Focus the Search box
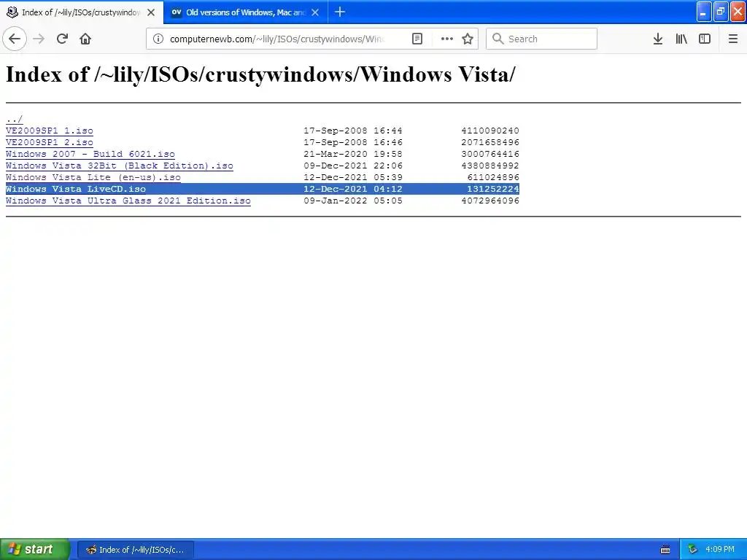Screen dimensions: 747x560 pos(542,39)
